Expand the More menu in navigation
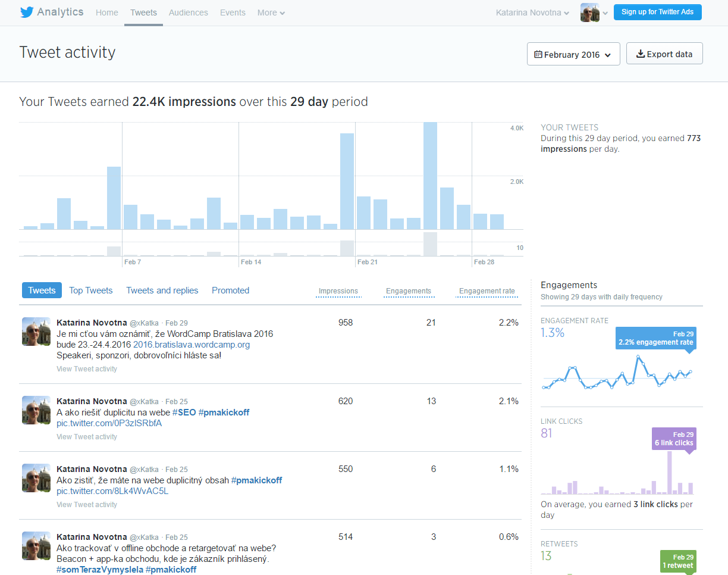728x575 pixels. (x=271, y=12)
